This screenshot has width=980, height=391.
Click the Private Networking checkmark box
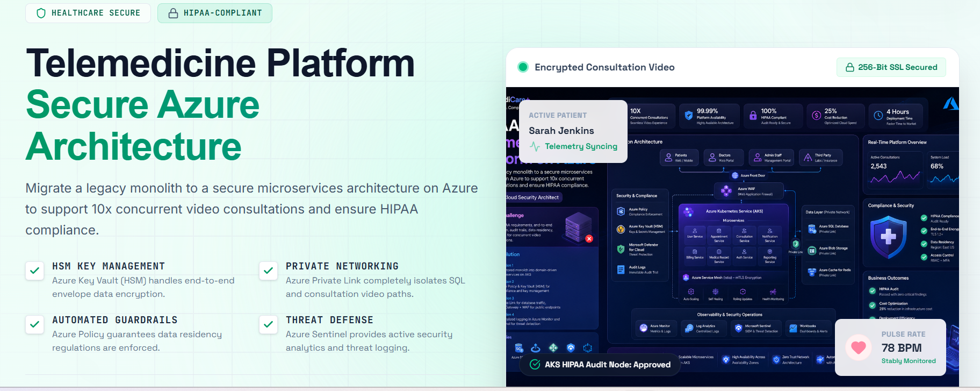pos(268,271)
